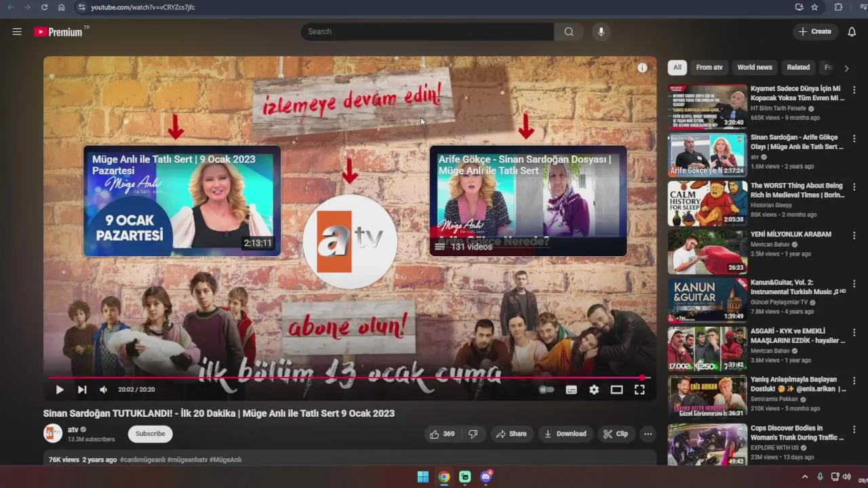
Task: Show more filter chips arrow
Action: click(x=846, y=68)
